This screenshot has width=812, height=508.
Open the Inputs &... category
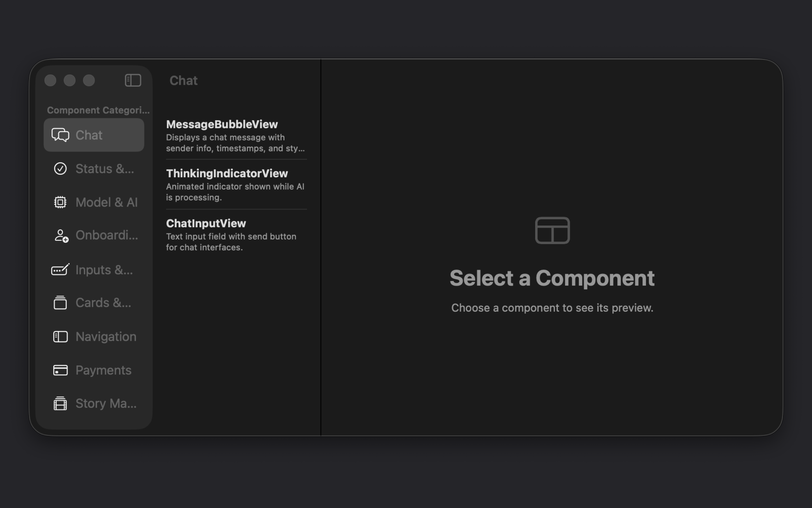[x=94, y=270]
